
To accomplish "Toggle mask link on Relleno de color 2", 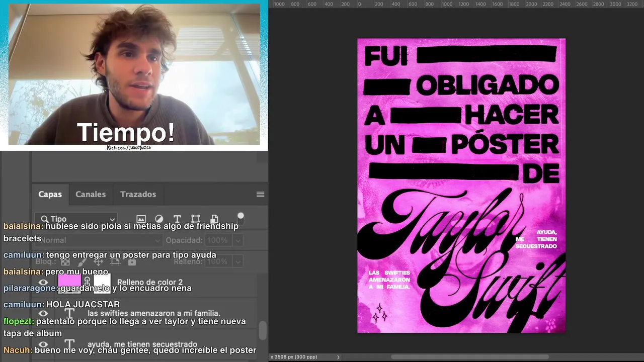I will point(87,282).
